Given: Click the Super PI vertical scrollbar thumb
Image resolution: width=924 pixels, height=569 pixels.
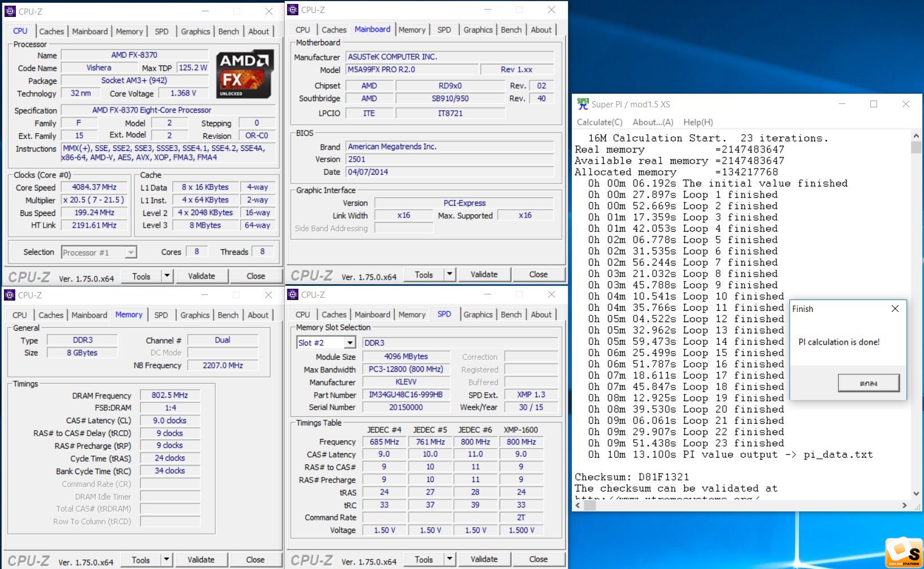Looking at the screenshot, I should 916,147.
